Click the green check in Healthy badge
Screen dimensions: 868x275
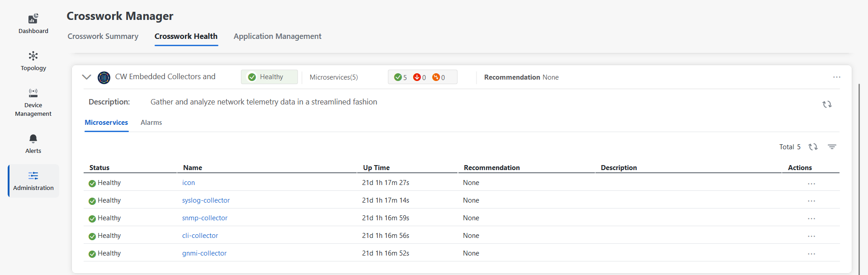[x=252, y=77]
